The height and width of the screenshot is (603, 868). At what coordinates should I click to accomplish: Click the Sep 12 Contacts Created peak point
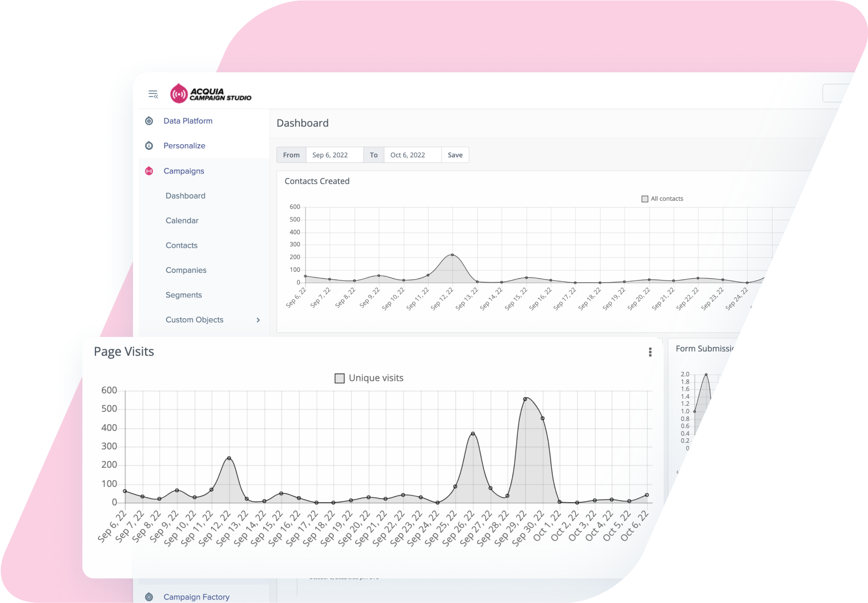pos(452,255)
